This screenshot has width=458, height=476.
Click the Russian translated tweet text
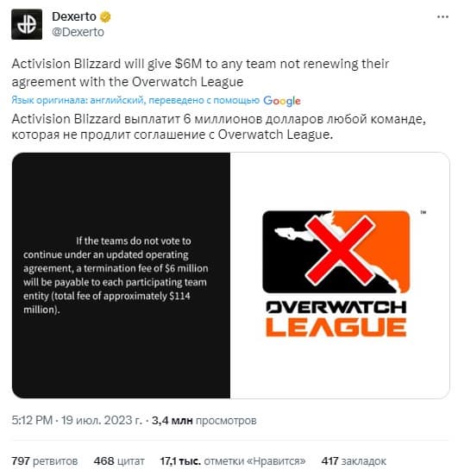click(x=219, y=127)
